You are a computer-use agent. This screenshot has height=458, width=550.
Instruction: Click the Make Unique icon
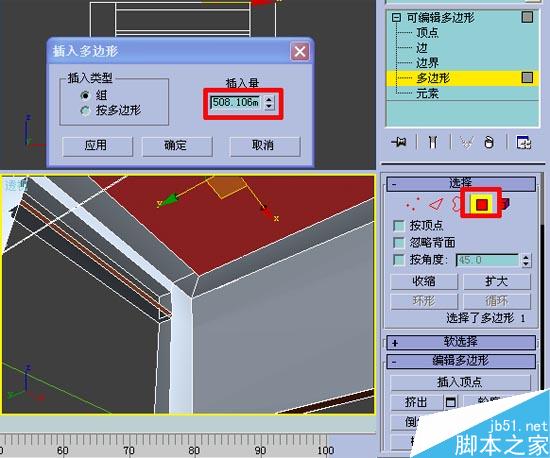[466, 142]
